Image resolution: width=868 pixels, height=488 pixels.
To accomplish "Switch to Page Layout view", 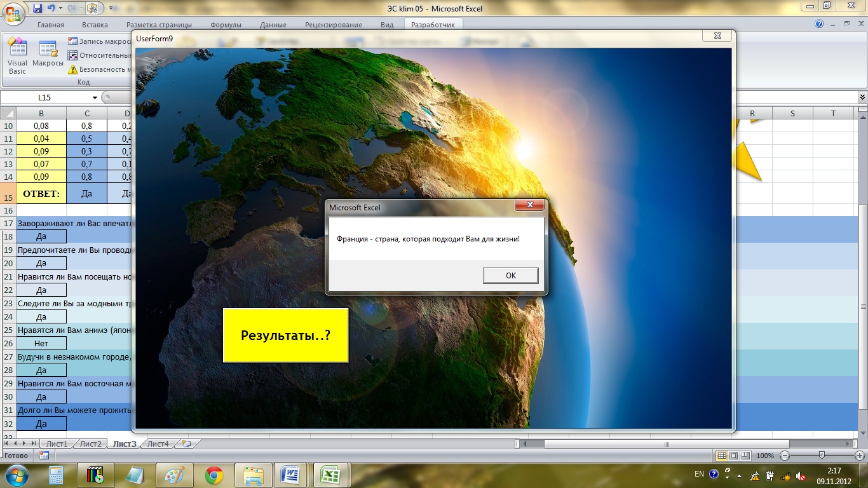I will click(733, 456).
